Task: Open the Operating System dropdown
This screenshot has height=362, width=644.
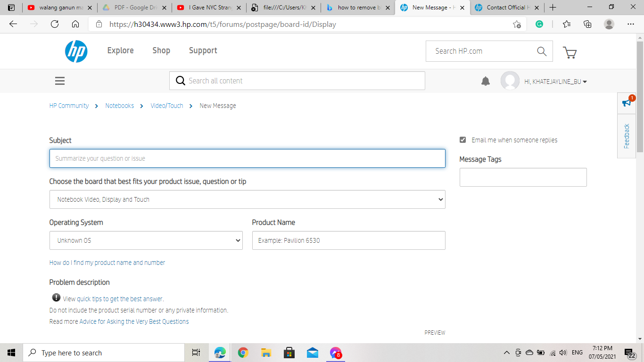Action: click(146, 240)
